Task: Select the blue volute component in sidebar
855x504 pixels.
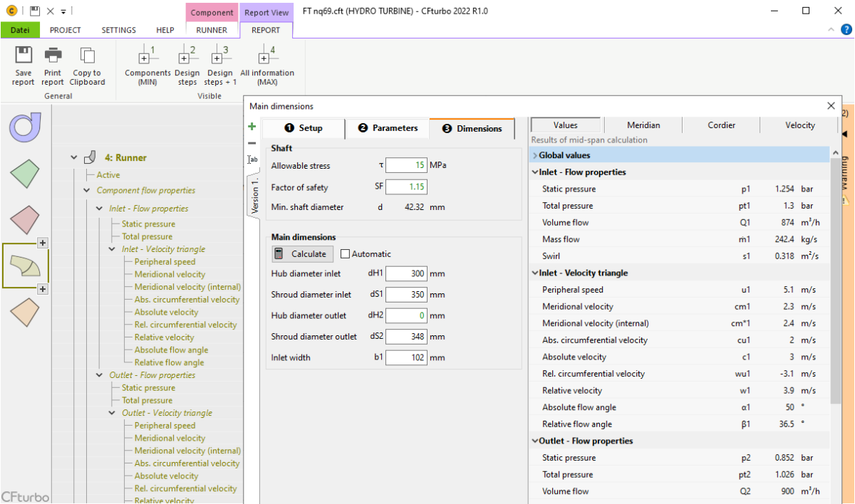Action: click(25, 127)
